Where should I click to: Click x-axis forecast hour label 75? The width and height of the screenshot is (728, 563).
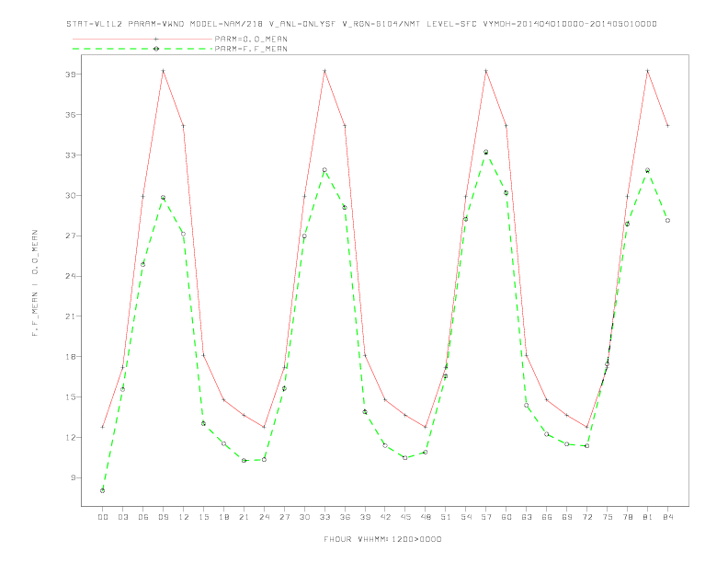pos(608,517)
